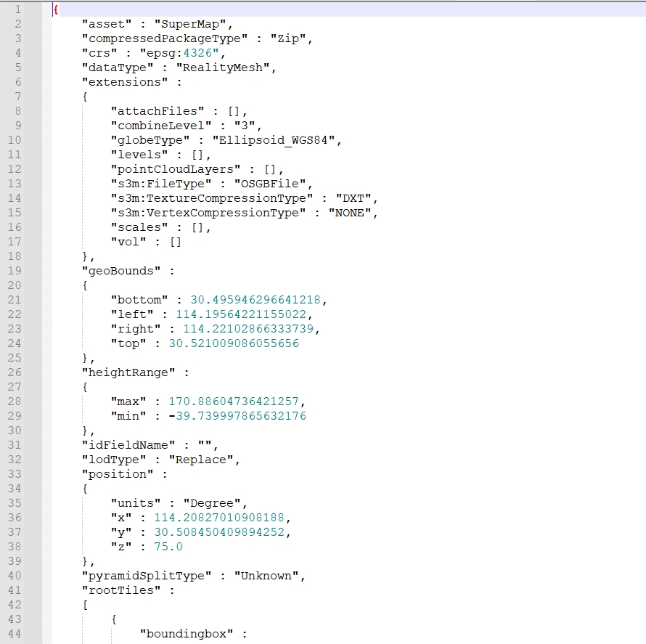Click the "levels" key
The width and height of the screenshot is (646, 644).
pos(139,155)
